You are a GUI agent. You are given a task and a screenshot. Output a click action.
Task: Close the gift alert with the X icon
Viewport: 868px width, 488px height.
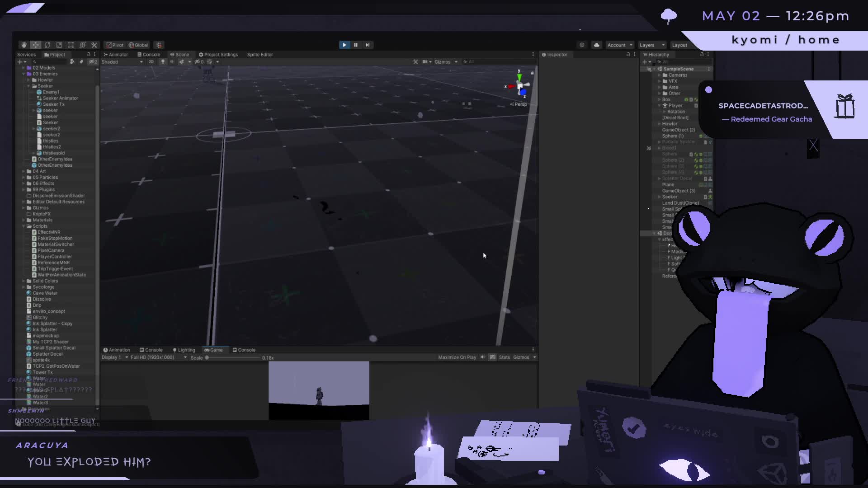(x=813, y=145)
